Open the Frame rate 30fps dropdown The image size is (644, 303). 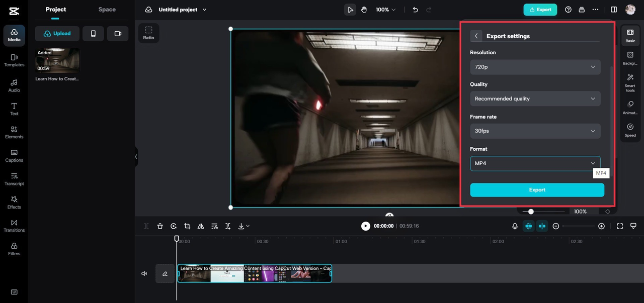pyautogui.click(x=535, y=131)
